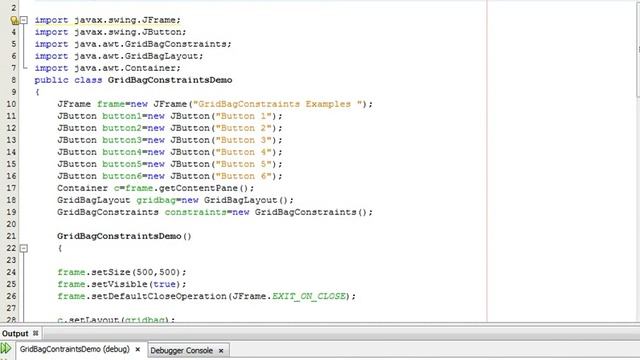Click line number 21 in the gutter
640x360 pixels.
tap(11, 236)
